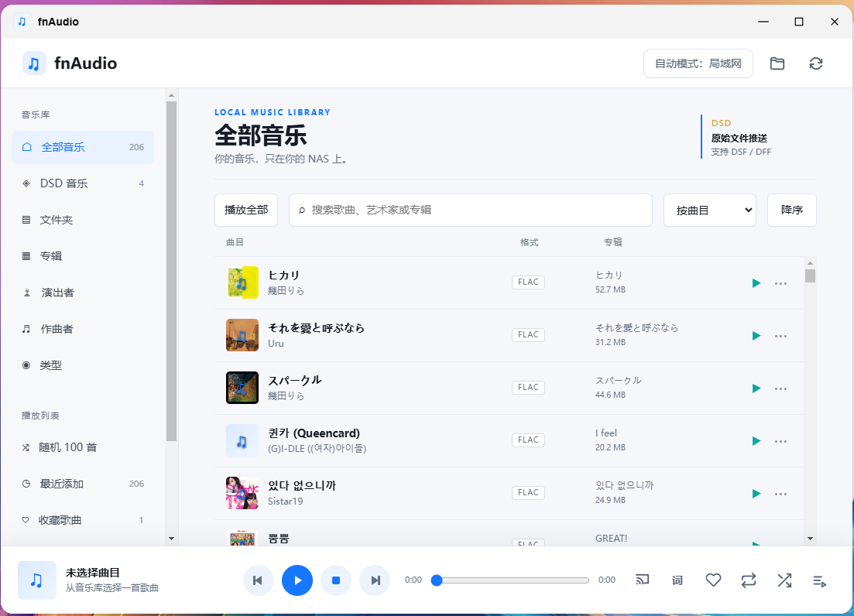Click the FLAC badge on ヒカリ row
Image resolution: width=854 pixels, height=616 pixels.
(x=528, y=282)
